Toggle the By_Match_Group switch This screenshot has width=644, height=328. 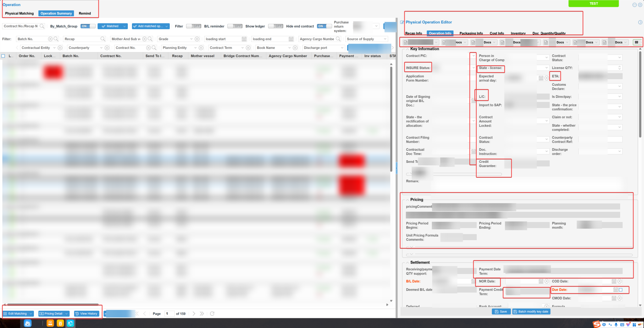coord(88,26)
